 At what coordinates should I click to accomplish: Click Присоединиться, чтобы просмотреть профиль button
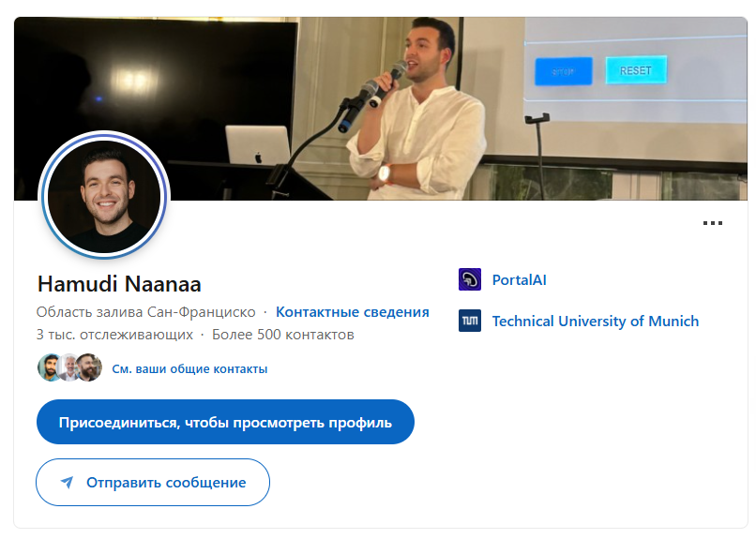[x=225, y=422]
